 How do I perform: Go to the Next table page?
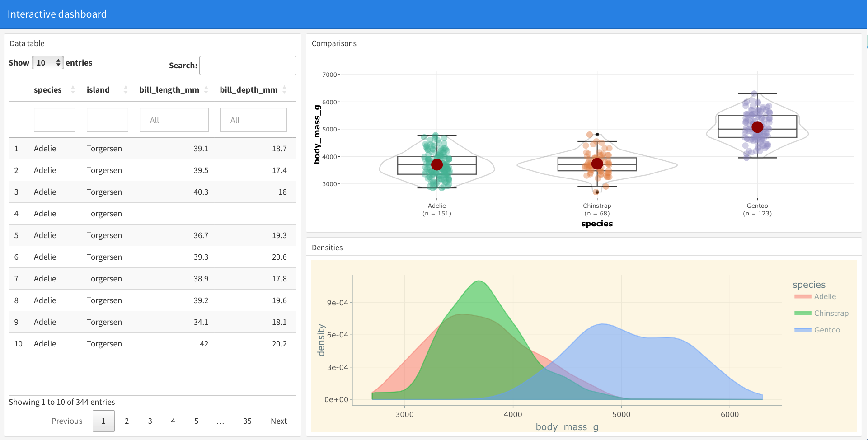[279, 421]
